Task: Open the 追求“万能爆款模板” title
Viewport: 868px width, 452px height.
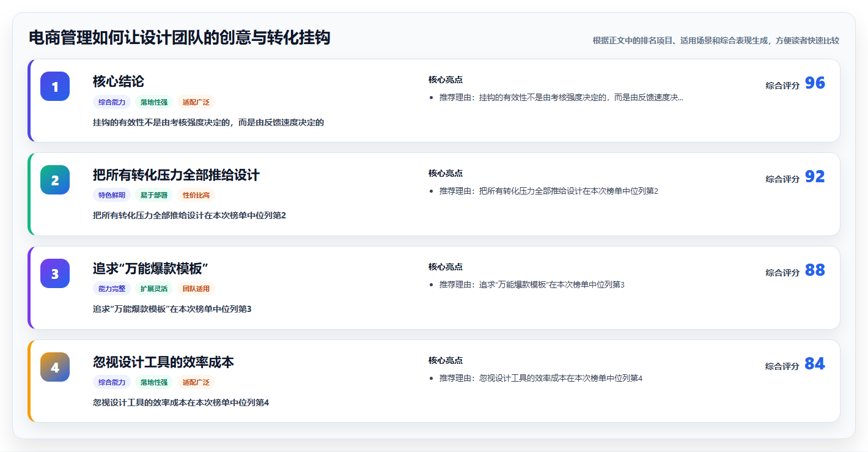Action: (151, 269)
